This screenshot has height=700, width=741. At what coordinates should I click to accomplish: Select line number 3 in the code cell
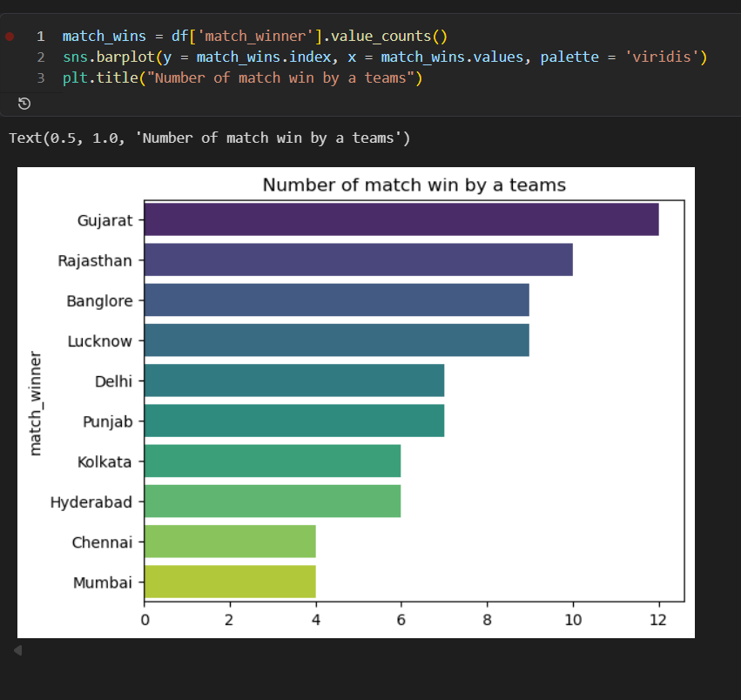40,77
